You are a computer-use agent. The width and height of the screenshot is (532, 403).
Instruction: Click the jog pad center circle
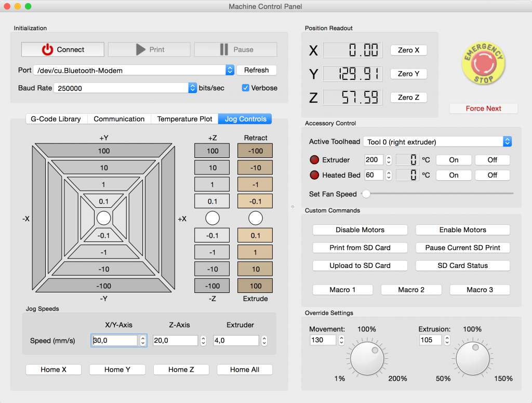pyautogui.click(x=103, y=218)
